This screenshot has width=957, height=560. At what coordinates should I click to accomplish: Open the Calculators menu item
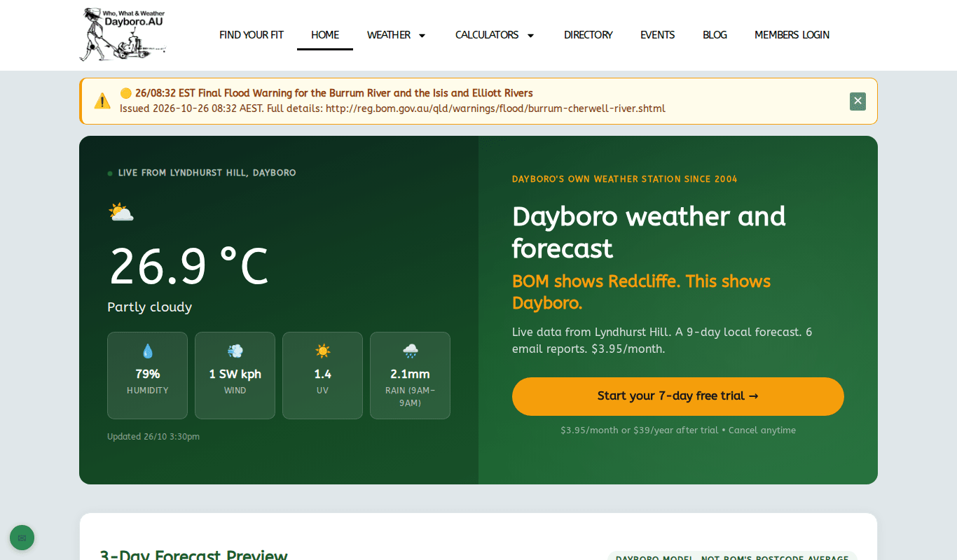point(487,35)
